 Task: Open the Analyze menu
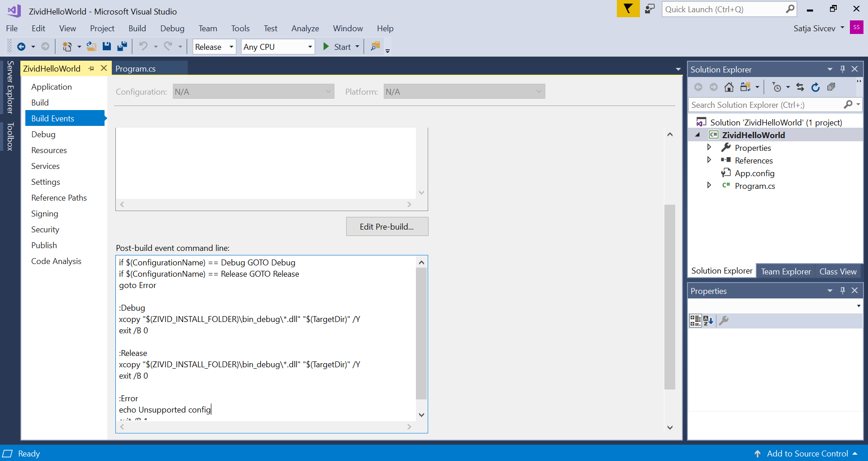pyautogui.click(x=305, y=28)
